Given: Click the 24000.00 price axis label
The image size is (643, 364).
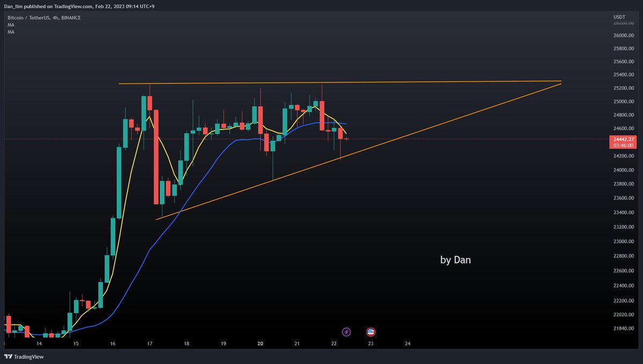Looking at the screenshot, I should (x=623, y=170).
